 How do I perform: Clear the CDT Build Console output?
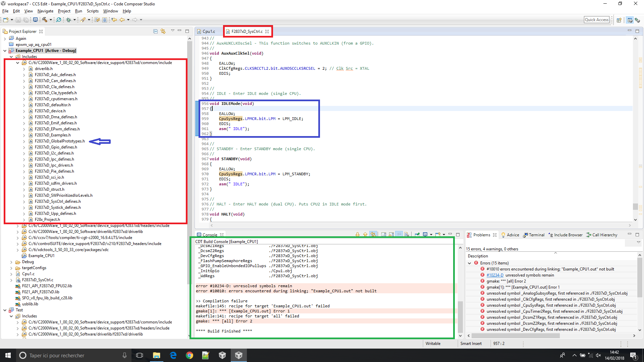pos(407,234)
